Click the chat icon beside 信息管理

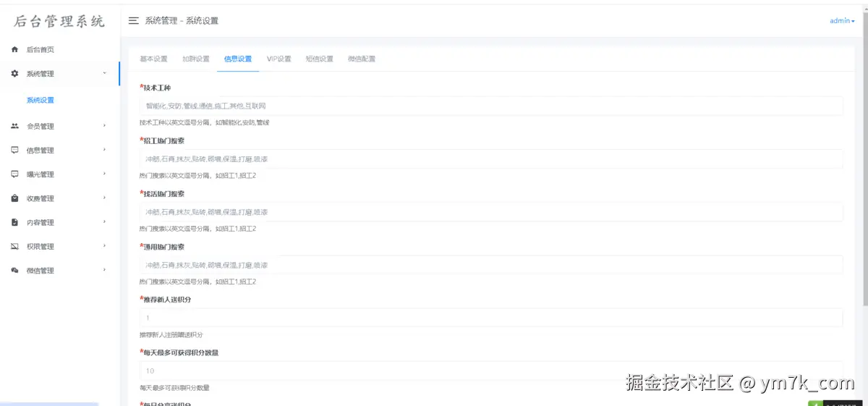point(14,151)
